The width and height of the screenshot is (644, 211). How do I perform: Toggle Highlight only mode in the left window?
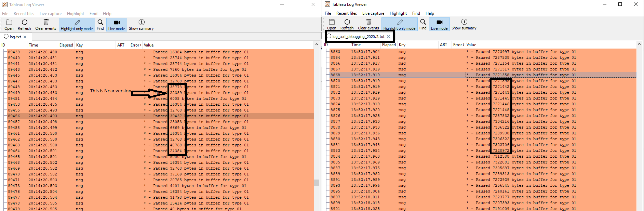[x=77, y=25]
